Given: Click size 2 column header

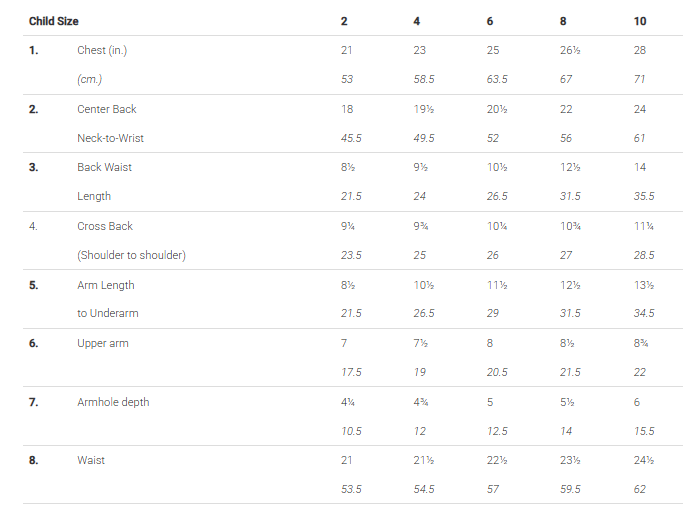Looking at the screenshot, I should tap(344, 21).
